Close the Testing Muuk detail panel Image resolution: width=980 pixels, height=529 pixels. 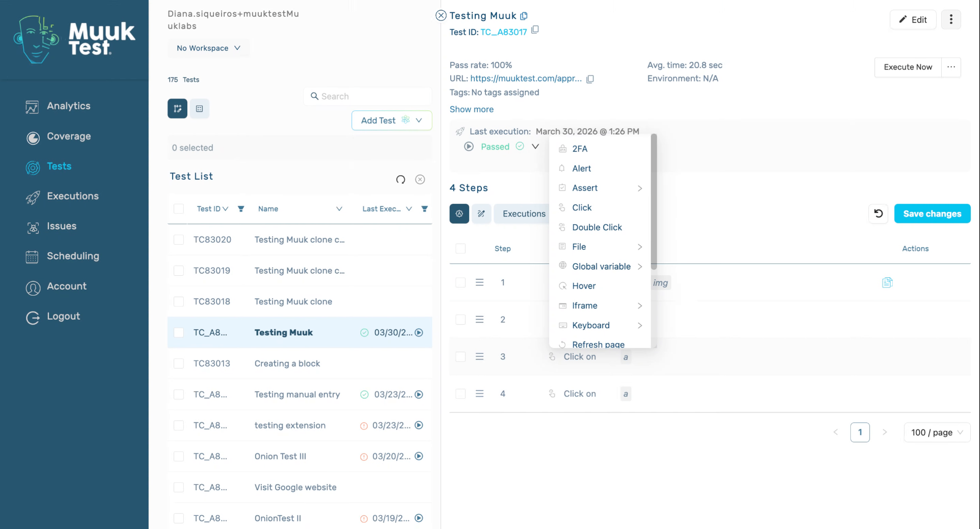441,16
